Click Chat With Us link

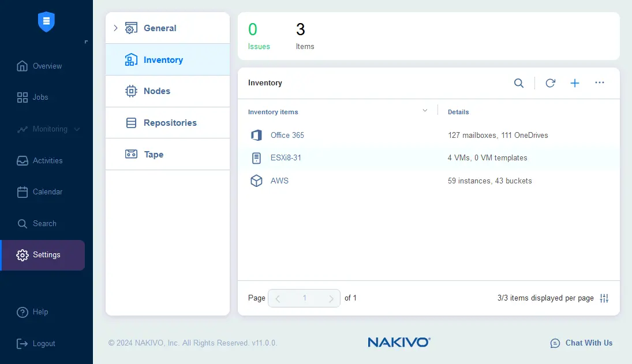pyautogui.click(x=589, y=343)
